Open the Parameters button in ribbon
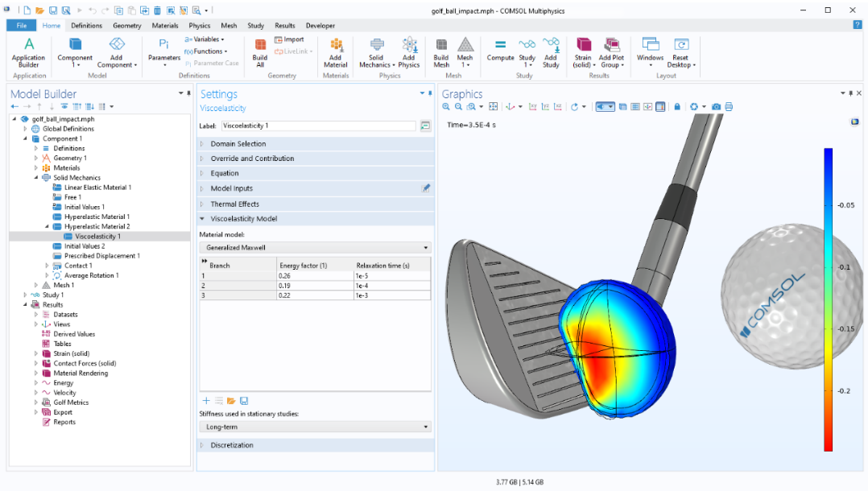The width and height of the screenshot is (868, 491). pos(164,52)
